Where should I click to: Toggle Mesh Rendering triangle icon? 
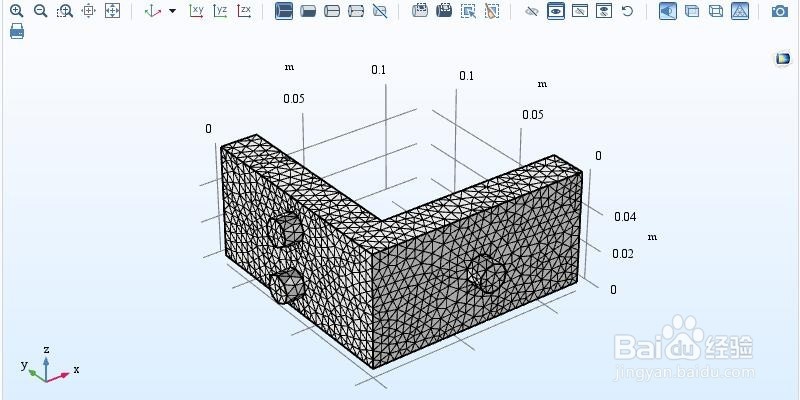point(740,11)
